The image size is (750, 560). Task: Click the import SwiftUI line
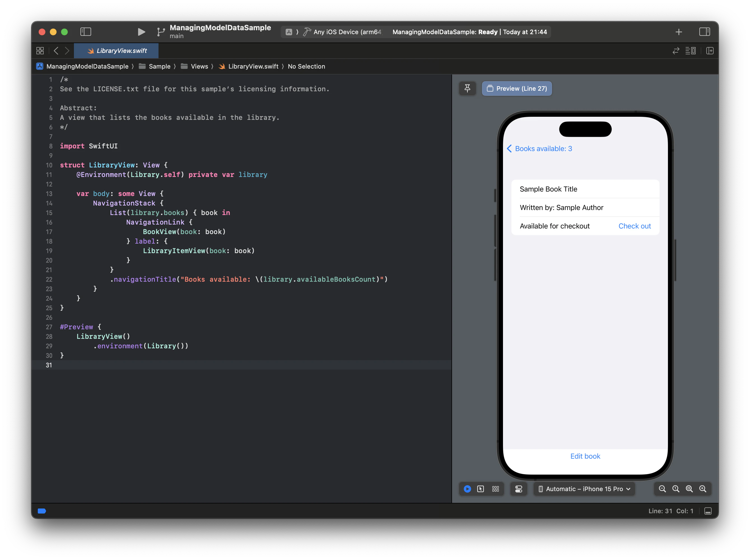89,146
